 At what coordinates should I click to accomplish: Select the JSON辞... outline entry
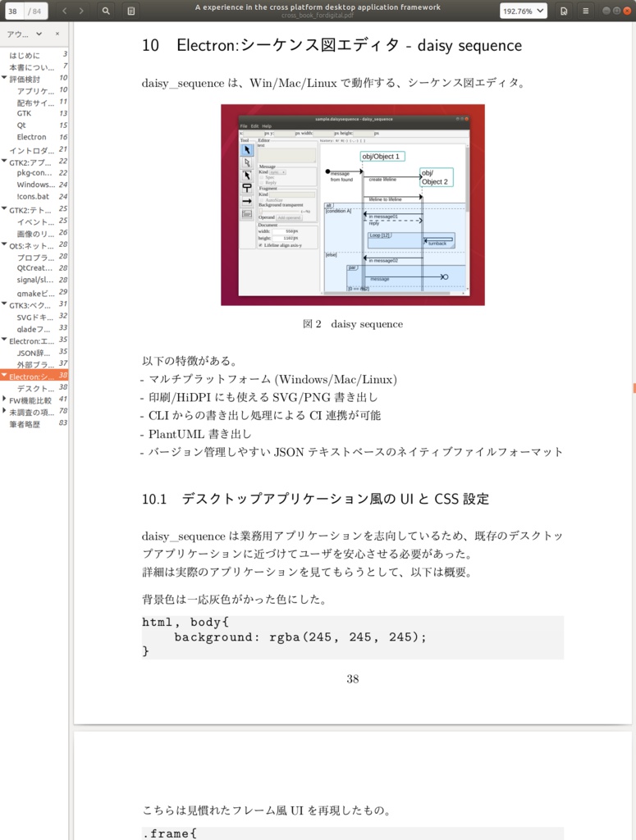click(x=34, y=353)
